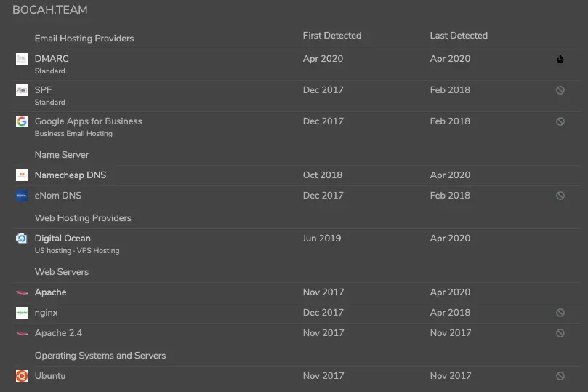Click the inactive icon in SPF row
This screenshot has width=588, height=392.
pyautogui.click(x=560, y=91)
